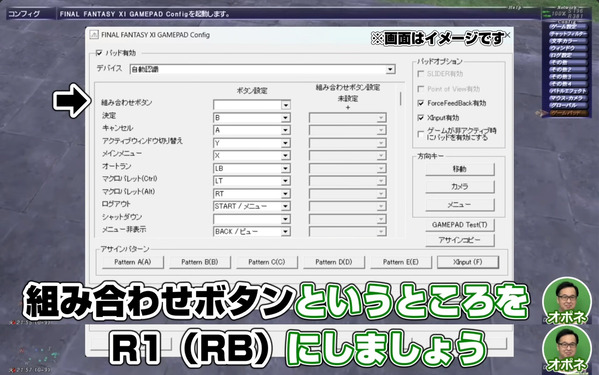
Task: Open the メインメニュー dropdown showing X
Action: click(252, 155)
